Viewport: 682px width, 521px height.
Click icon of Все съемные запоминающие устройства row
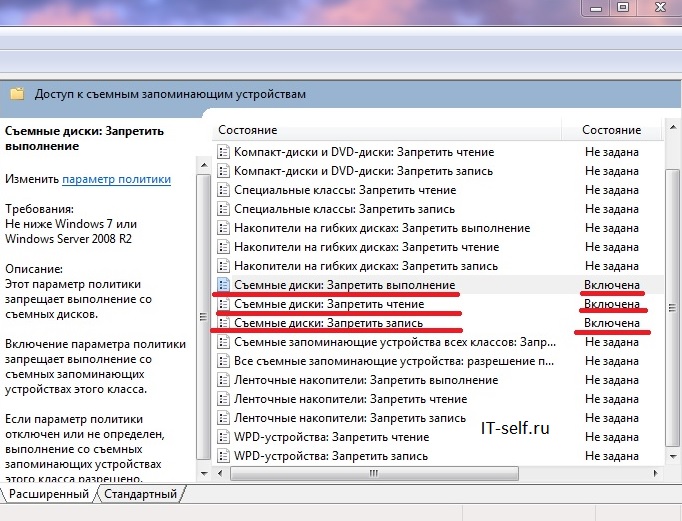pos(223,361)
